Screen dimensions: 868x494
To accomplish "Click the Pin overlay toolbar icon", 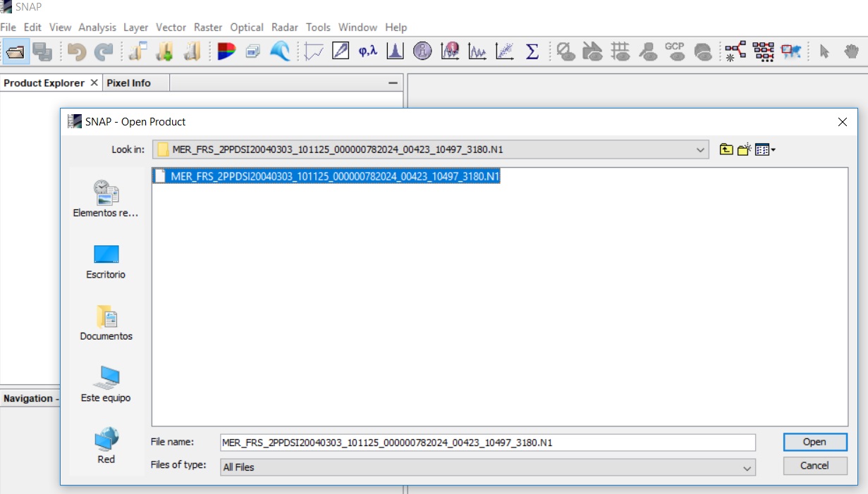I will coord(647,51).
